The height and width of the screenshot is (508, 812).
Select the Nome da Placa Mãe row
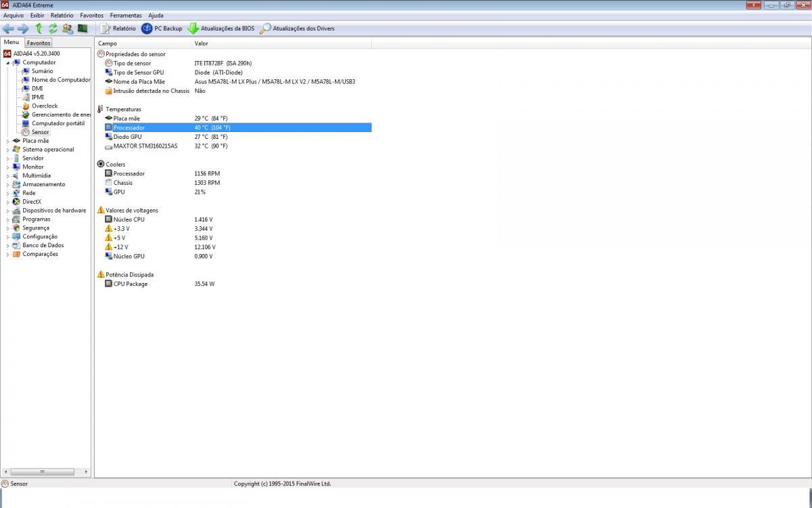(234, 81)
